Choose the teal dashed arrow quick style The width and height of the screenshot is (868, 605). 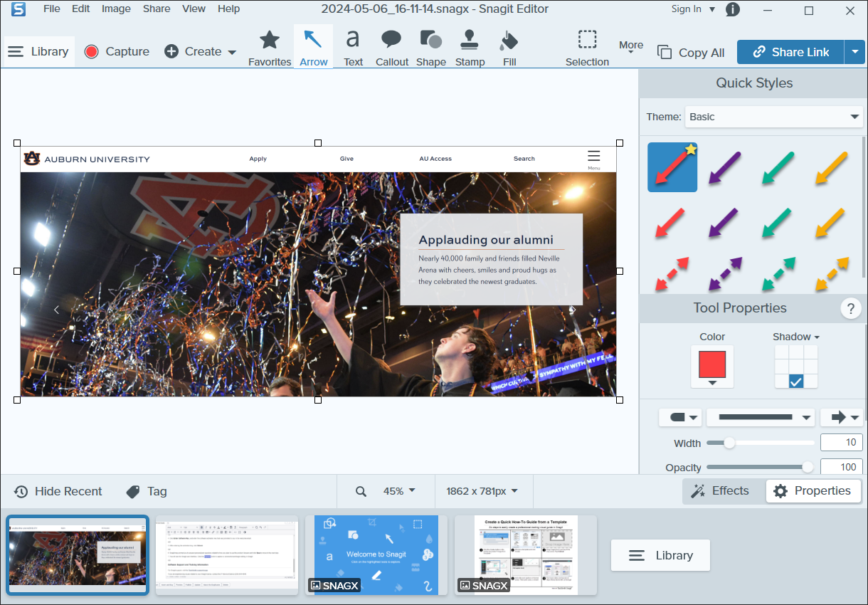pos(778,273)
